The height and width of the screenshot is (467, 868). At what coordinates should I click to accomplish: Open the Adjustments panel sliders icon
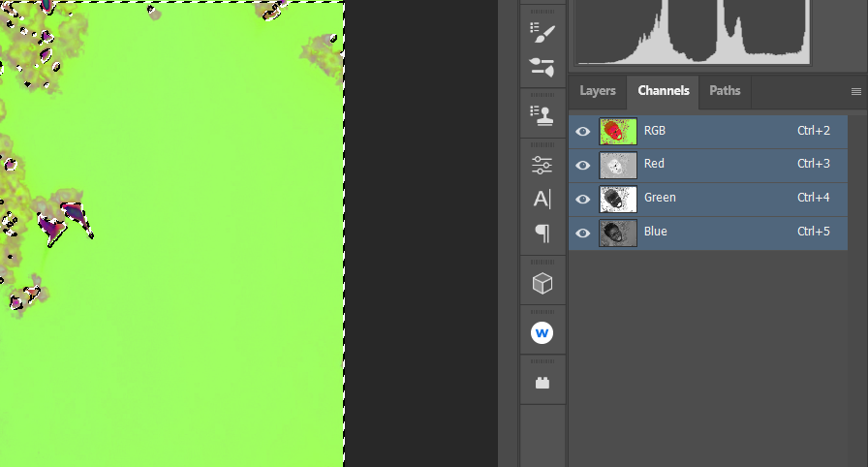542,165
